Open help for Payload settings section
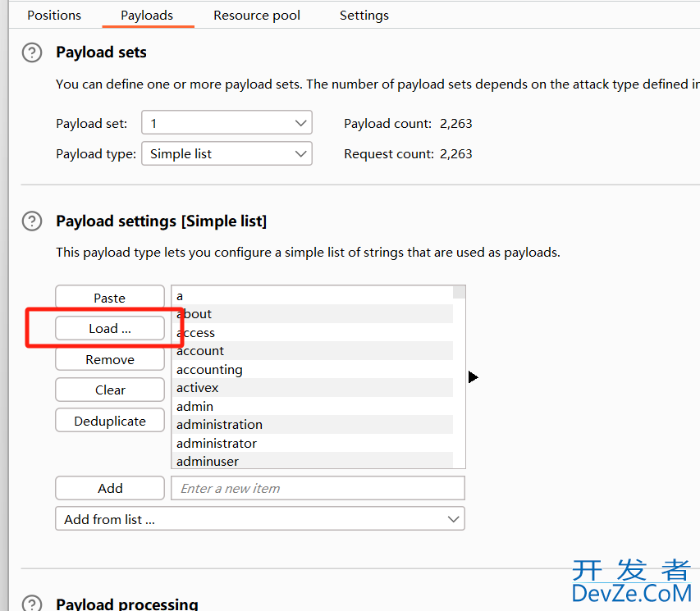The height and width of the screenshot is (611, 700). coord(32,221)
